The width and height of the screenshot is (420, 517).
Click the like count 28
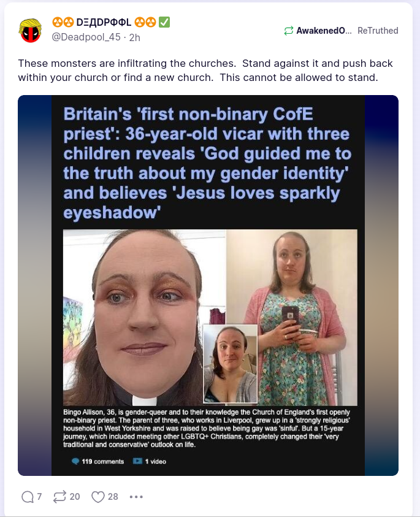coord(113,497)
